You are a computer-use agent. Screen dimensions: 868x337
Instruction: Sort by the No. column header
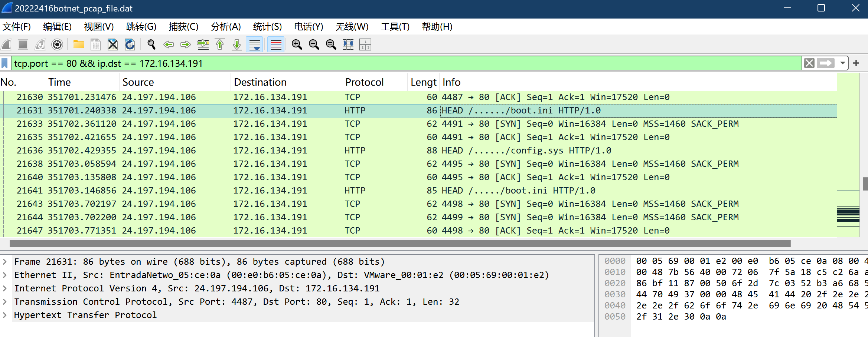click(22, 82)
